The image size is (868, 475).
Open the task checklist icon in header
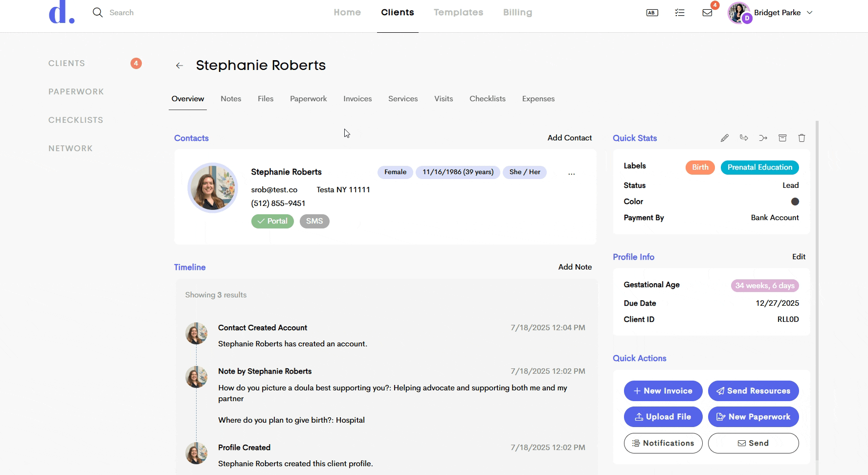click(x=680, y=13)
